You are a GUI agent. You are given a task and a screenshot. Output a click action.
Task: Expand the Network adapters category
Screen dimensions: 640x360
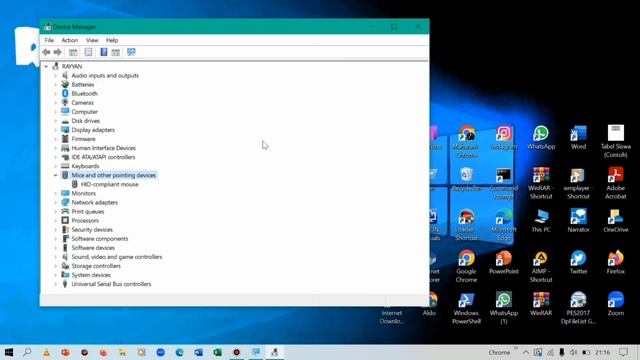[56, 202]
